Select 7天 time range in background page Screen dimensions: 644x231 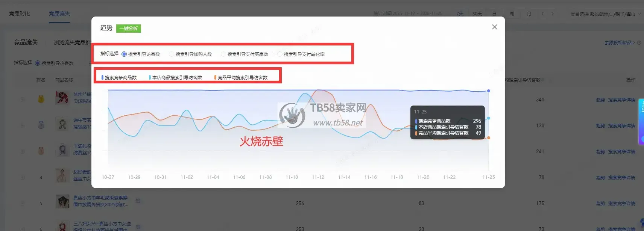[x=460, y=14]
